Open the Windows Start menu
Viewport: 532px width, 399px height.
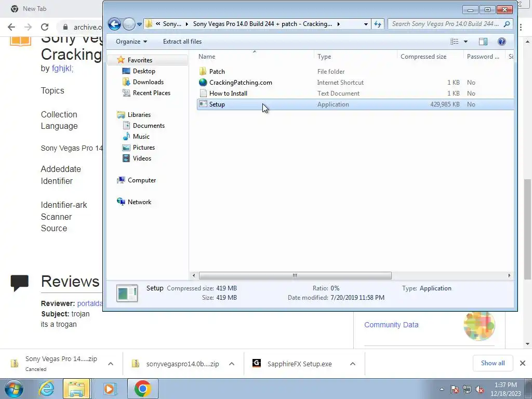(14, 389)
